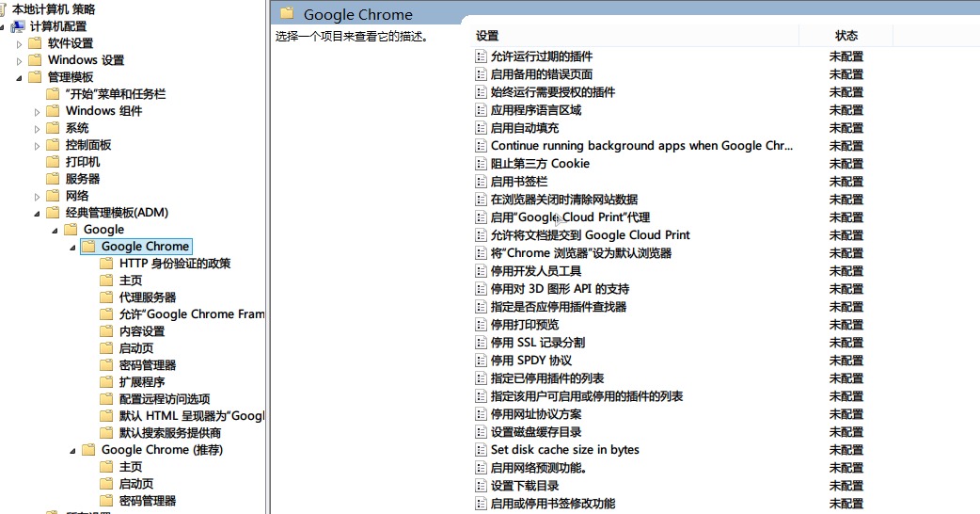Screen dimensions: 980x514
Task: Collapse the 经典管理模板(ADM) node
Action: coord(37,214)
